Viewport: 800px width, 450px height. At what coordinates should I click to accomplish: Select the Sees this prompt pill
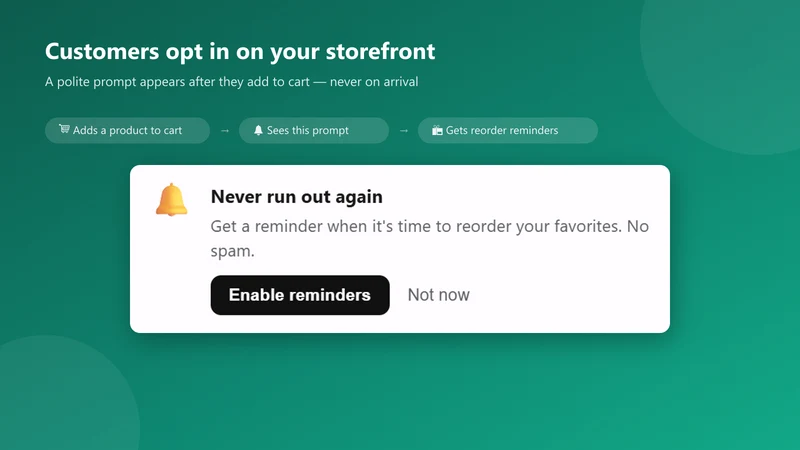(314, 130)
